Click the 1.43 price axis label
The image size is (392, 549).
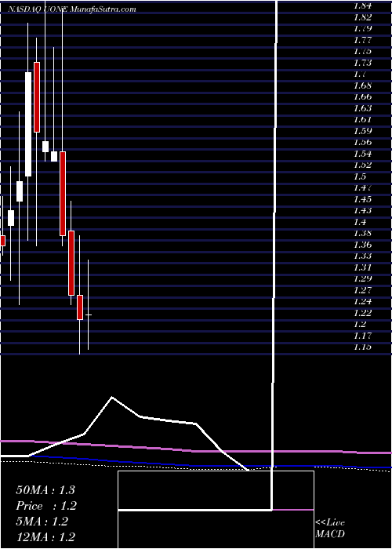(362, 210)
